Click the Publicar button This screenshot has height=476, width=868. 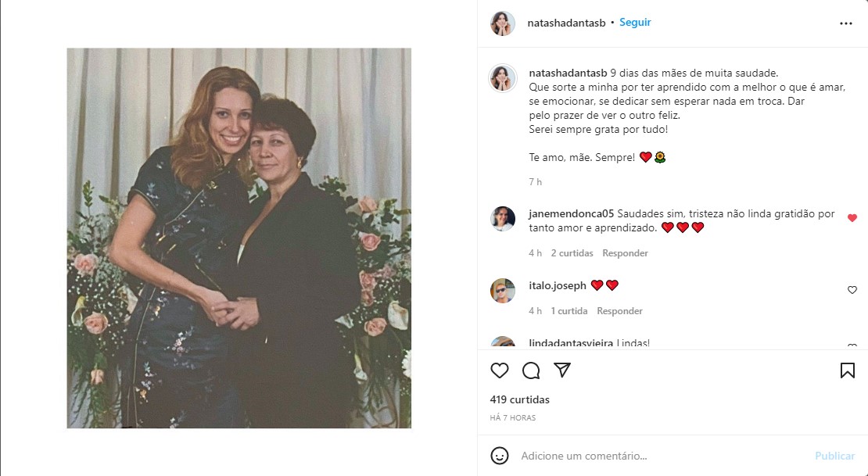tap(834, 456)
